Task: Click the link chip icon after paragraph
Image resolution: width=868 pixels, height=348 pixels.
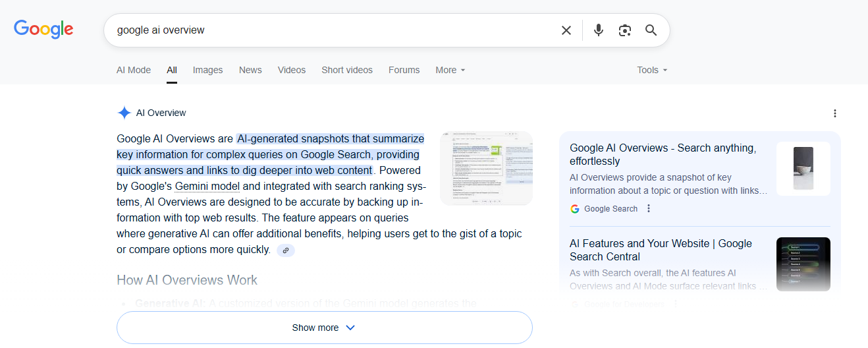Action: tap(286, 250)
